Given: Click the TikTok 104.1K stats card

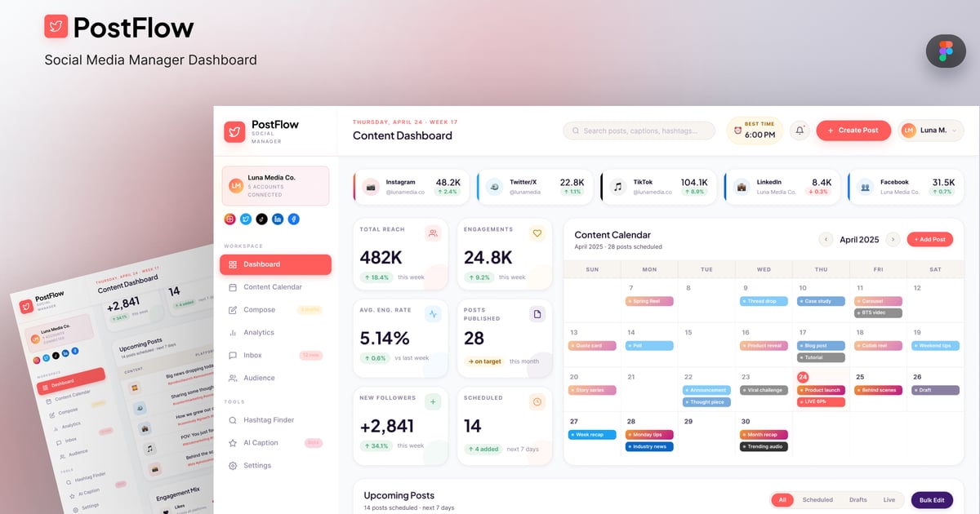Looking at the screenshot, I should click(658, 187).
